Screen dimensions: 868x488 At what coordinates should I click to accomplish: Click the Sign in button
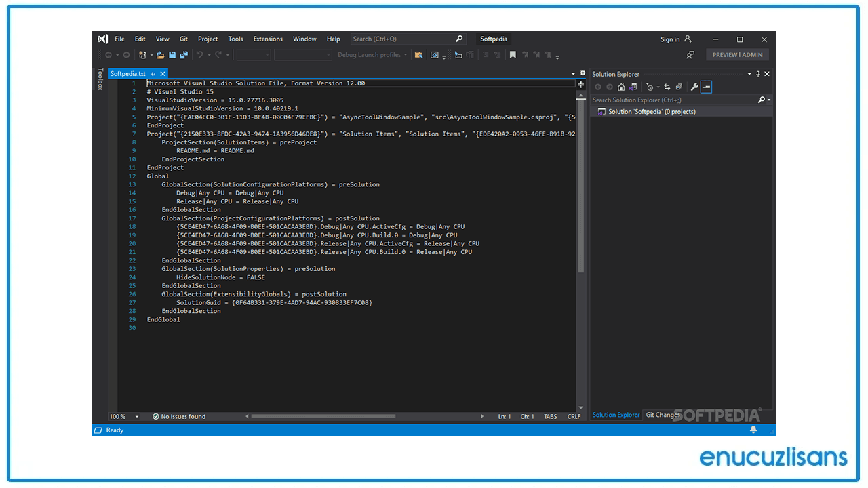(671, 39)
